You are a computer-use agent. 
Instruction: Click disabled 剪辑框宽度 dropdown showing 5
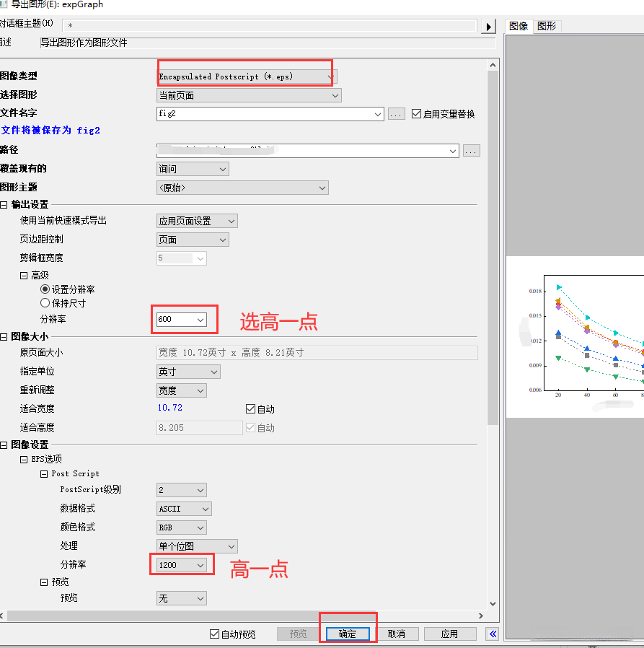pos(181,258)
